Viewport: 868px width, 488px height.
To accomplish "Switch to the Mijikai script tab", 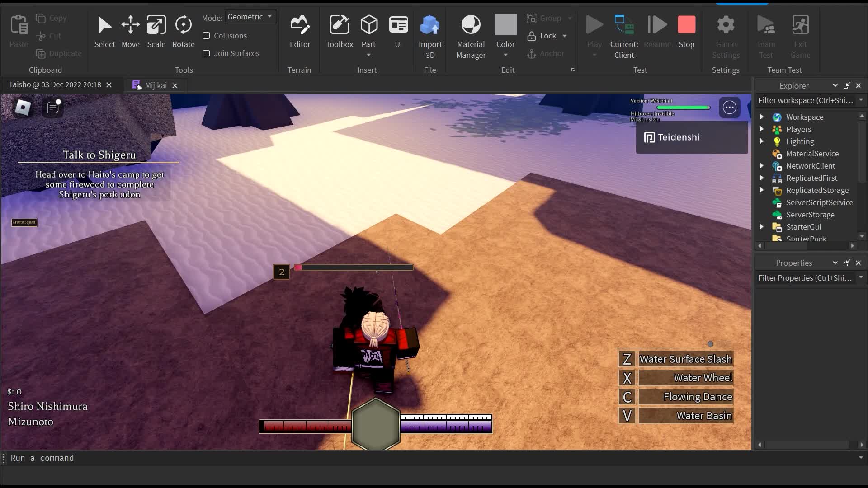I will (x=156, y=85).
